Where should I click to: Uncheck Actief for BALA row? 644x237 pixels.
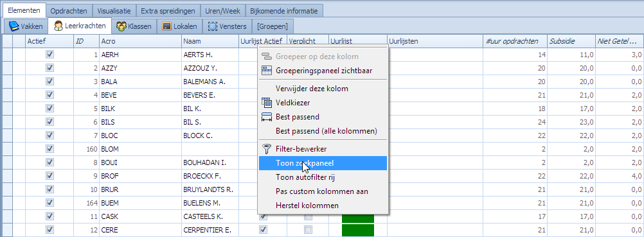tap(49, 82)
